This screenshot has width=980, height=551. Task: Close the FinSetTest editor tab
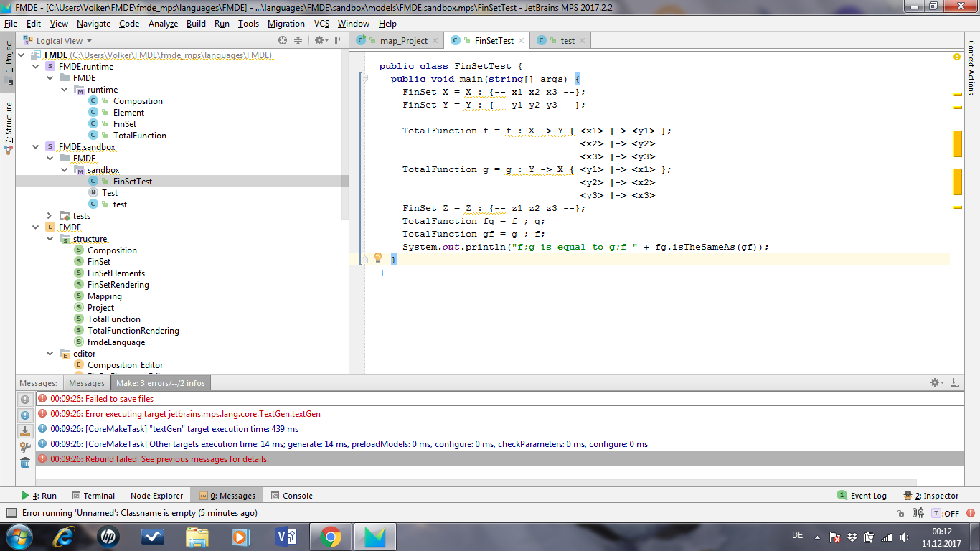pos(521,41)
